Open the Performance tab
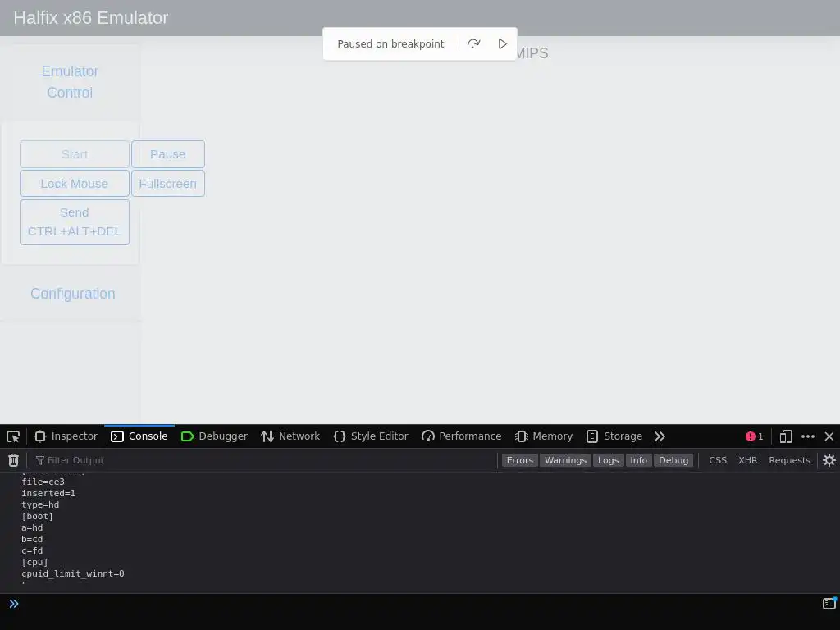 (x=461, y=436)
